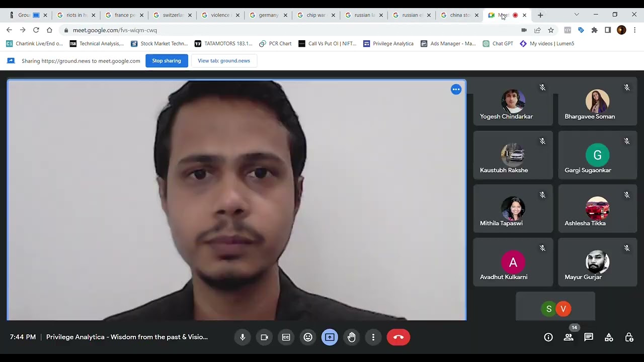Image resolution: width=644 pixels, height=362 pixels.
Task: Open chat with everyone icon
Action: 589,337
